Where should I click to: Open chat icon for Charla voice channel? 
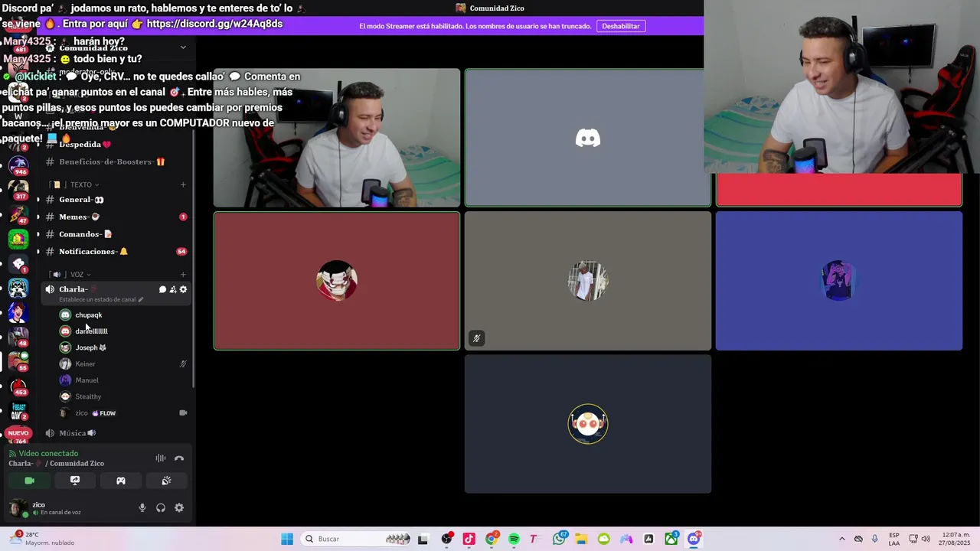click(x=162, y=289)
